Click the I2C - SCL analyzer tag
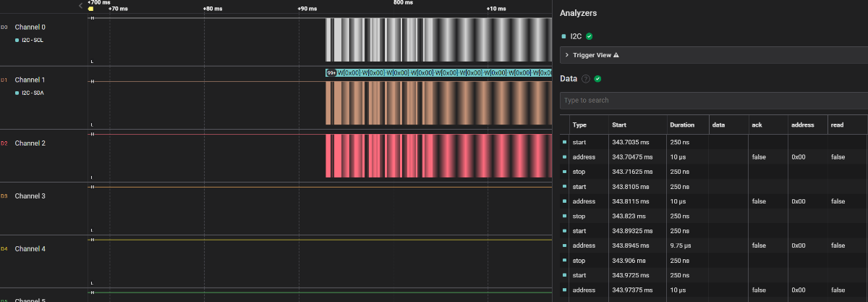The height and width of the screenshot is (302, 868). click(x=33, y=41)
